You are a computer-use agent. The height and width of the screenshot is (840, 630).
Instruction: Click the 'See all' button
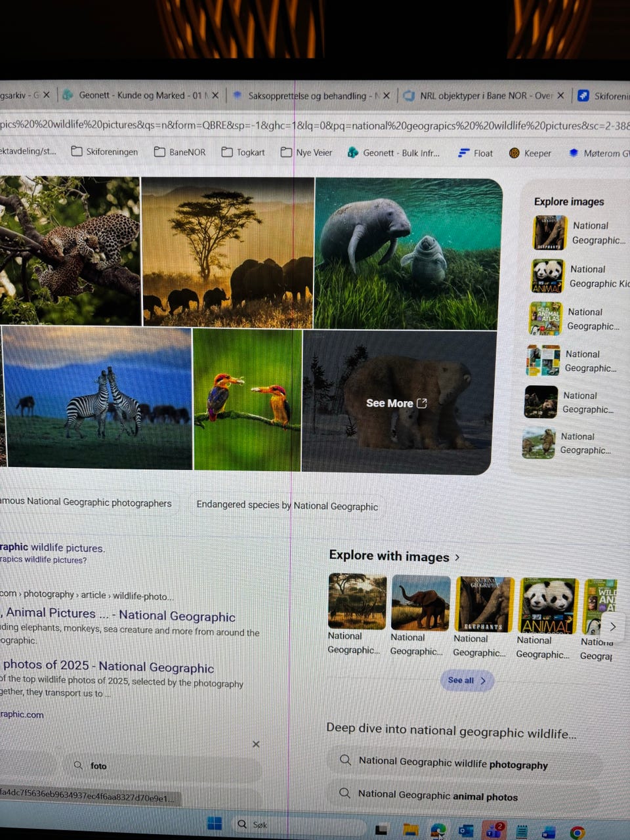click(x=467, y=681)
